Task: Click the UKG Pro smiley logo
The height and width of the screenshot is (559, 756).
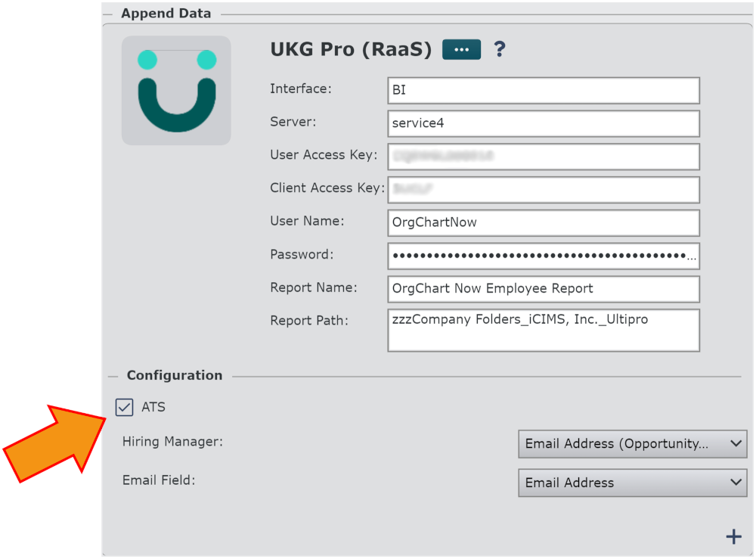Action: (x=176, y=91)
